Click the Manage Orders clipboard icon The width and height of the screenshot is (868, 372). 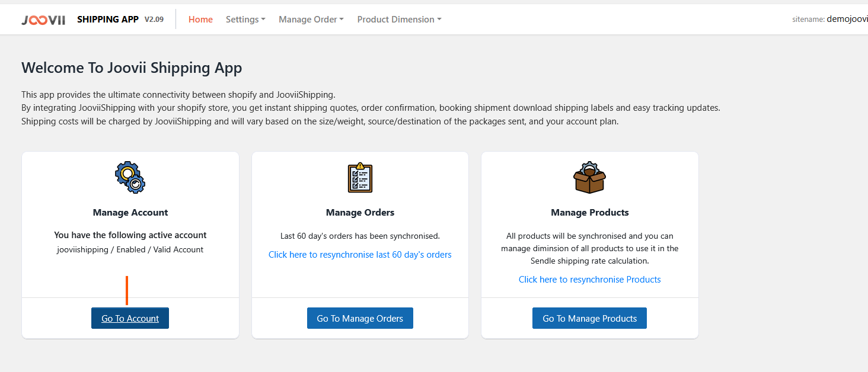(360, 178)
